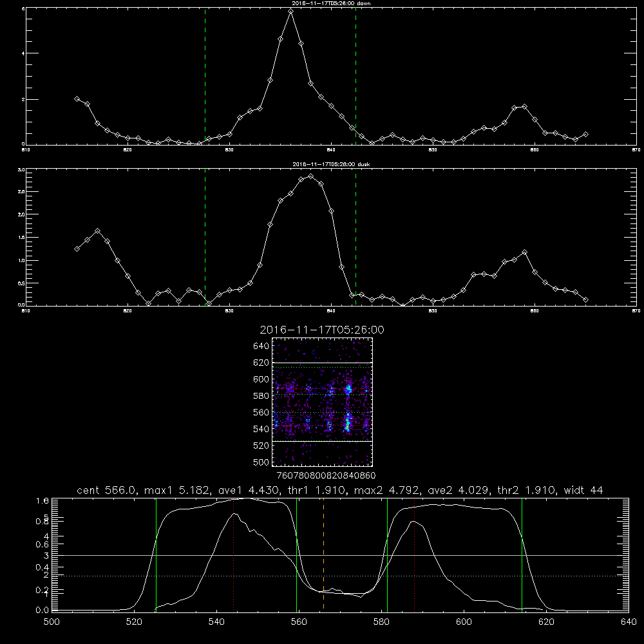644x644 pixels.
Task: Click the highest diamond marker in dusk plot
Action: click(x=311, y=176)
